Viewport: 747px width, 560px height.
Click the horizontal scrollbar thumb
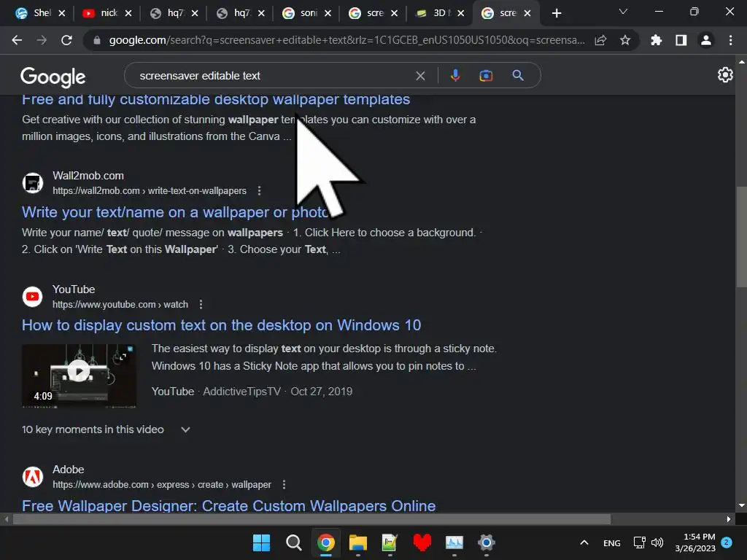pos(311,519)
